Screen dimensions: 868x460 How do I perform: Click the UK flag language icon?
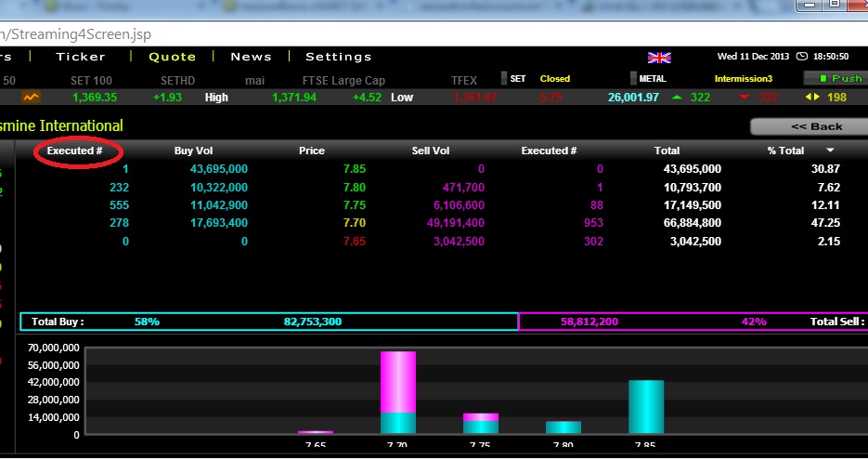(659, 57)
